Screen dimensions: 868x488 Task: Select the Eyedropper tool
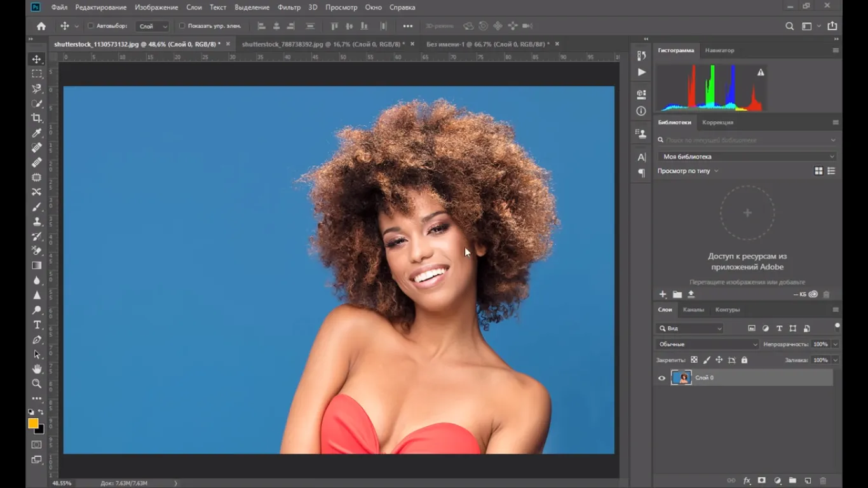point(37,133)
